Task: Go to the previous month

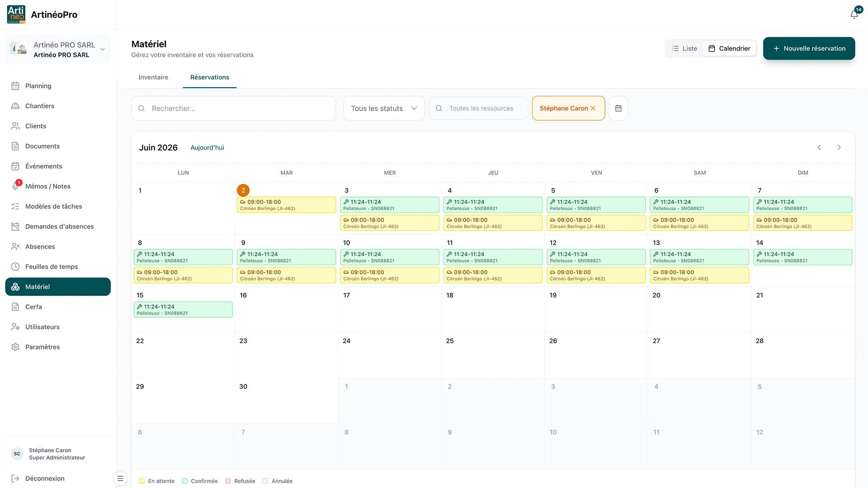Action: [x=819, y=148]
